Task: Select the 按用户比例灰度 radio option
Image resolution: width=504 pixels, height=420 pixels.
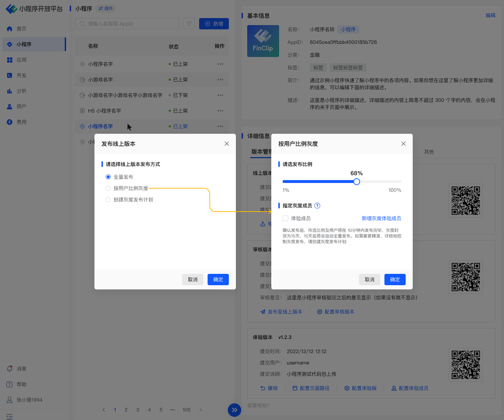Action: click(x=108, y=188)
